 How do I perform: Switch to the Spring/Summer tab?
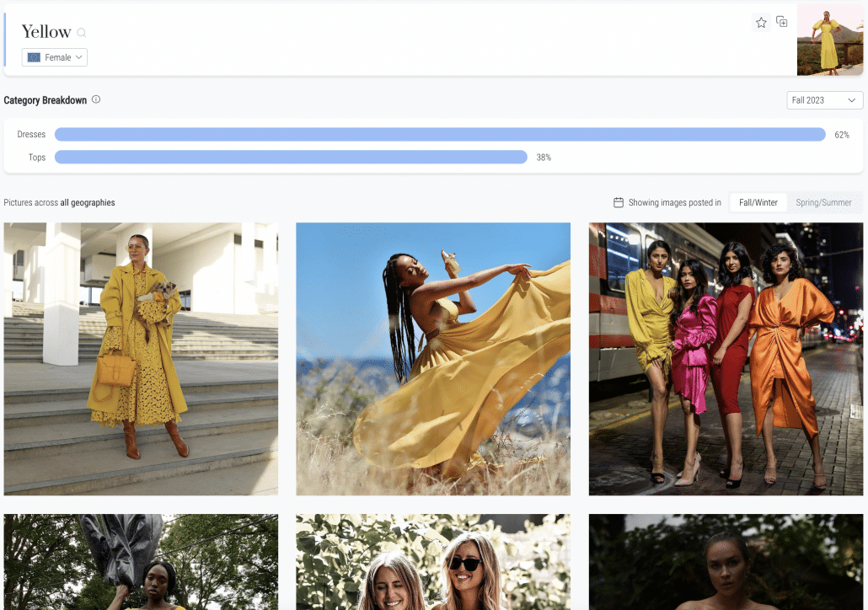823,202
